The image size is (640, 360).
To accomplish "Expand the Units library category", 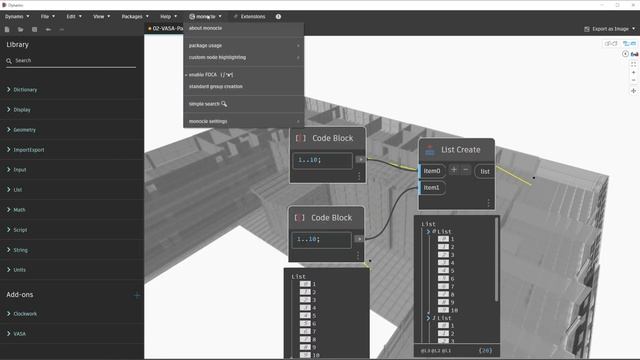I will point(9,269).
